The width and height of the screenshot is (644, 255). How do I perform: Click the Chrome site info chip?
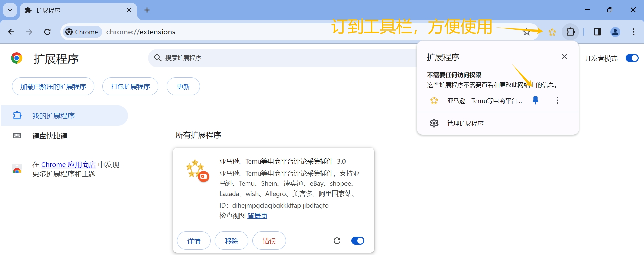click(83, 32)
